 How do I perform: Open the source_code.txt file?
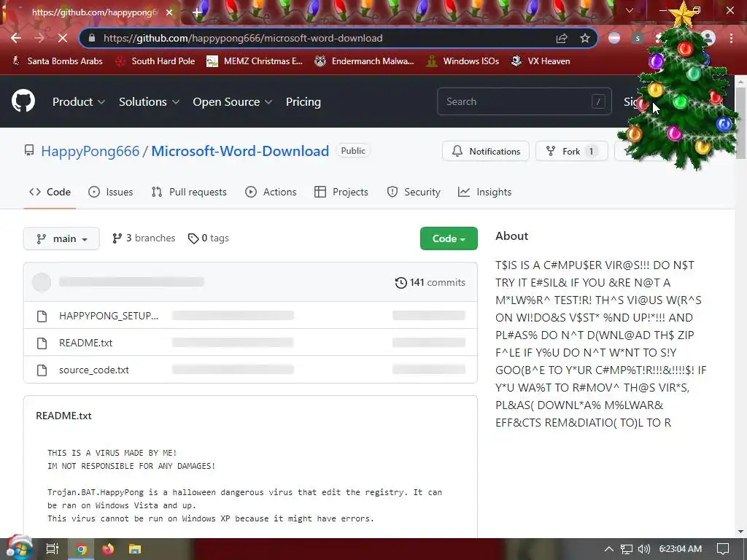tap(94, 370)
